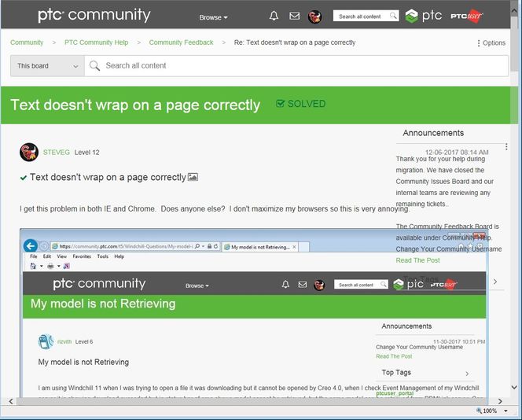Open the STEVEG username link

coord(57,153)
